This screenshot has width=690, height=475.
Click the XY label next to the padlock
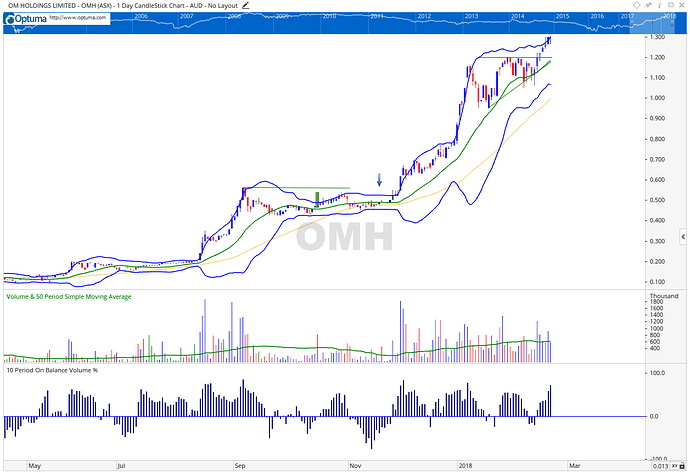pyautogui.click(x=675, y=466)
